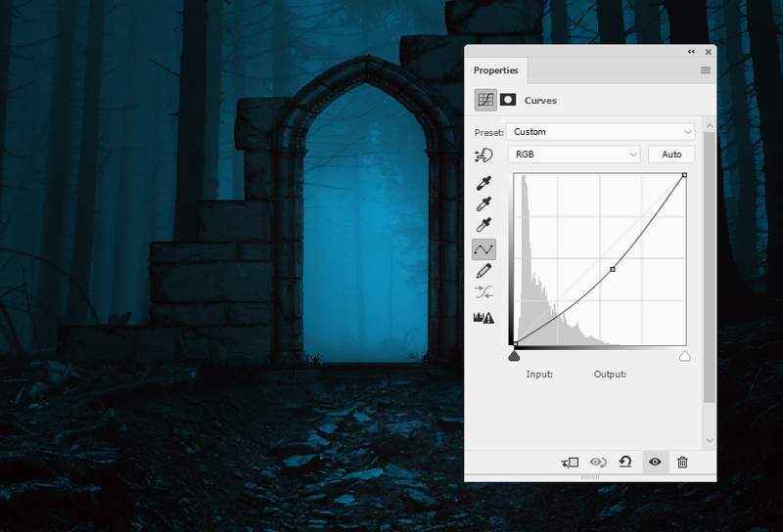This screenshot has height=532, width=783.
Task: Reset curves to adjustment defaults
Action: click(x=625, y=463)
